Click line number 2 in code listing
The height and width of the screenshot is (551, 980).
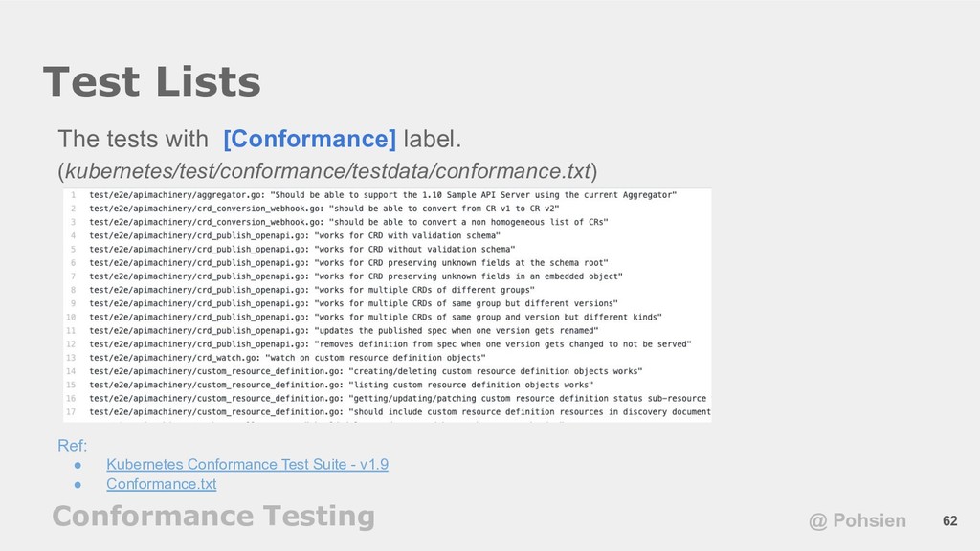[x=73, y=209]
